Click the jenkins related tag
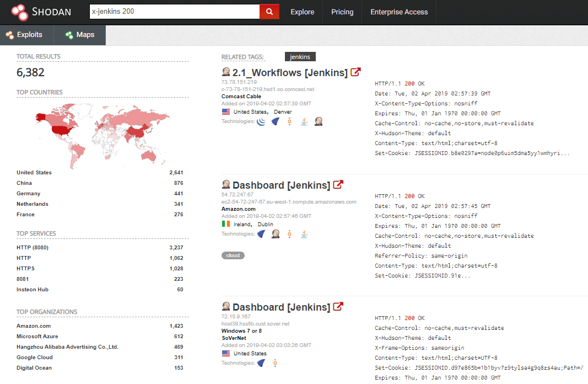Viewport: 588px width, 384px height. [300, 57]
